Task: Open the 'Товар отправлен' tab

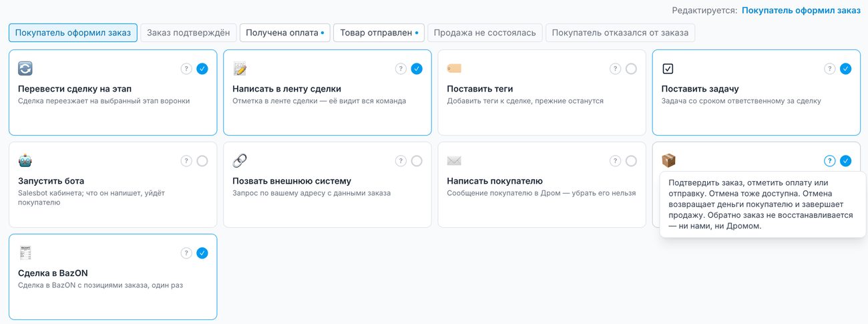Action: (x=379, y=33)
